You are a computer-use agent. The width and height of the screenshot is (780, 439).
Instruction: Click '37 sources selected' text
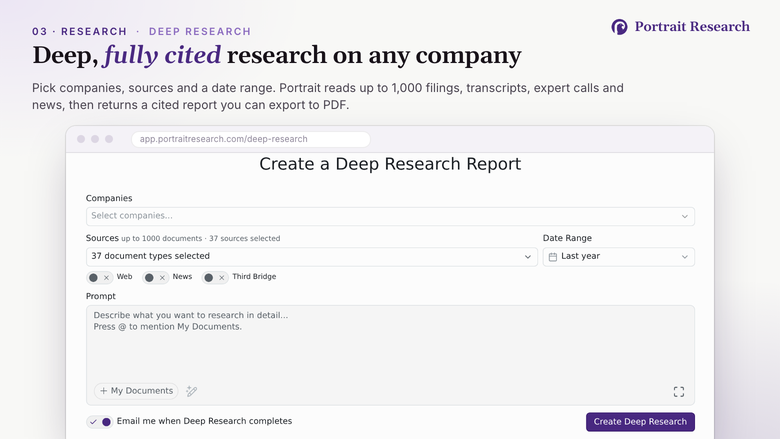click(x=244, y=239)
